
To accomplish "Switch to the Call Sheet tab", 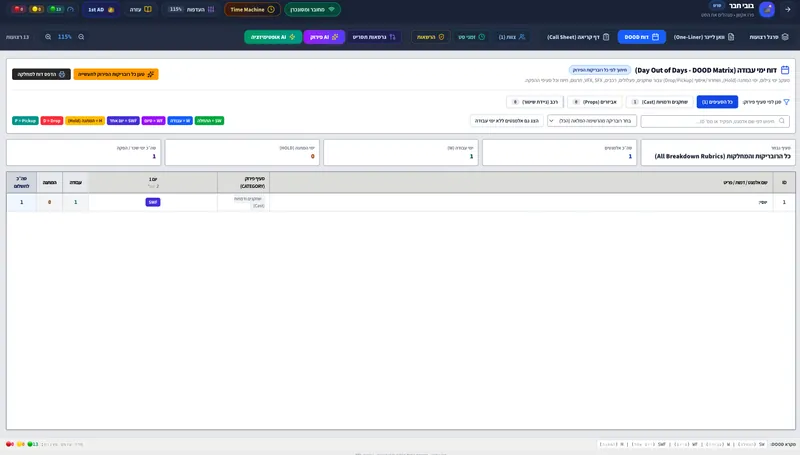I will click(578, 37).
